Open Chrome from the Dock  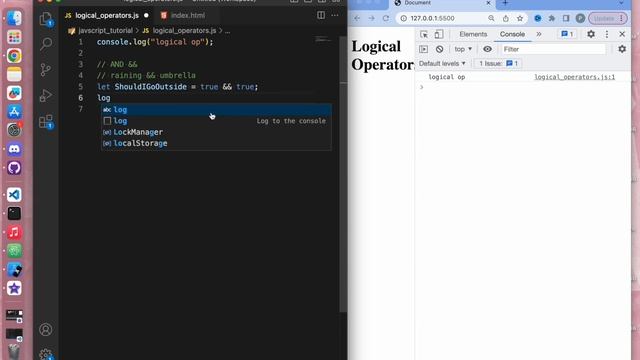coord(14,56)
